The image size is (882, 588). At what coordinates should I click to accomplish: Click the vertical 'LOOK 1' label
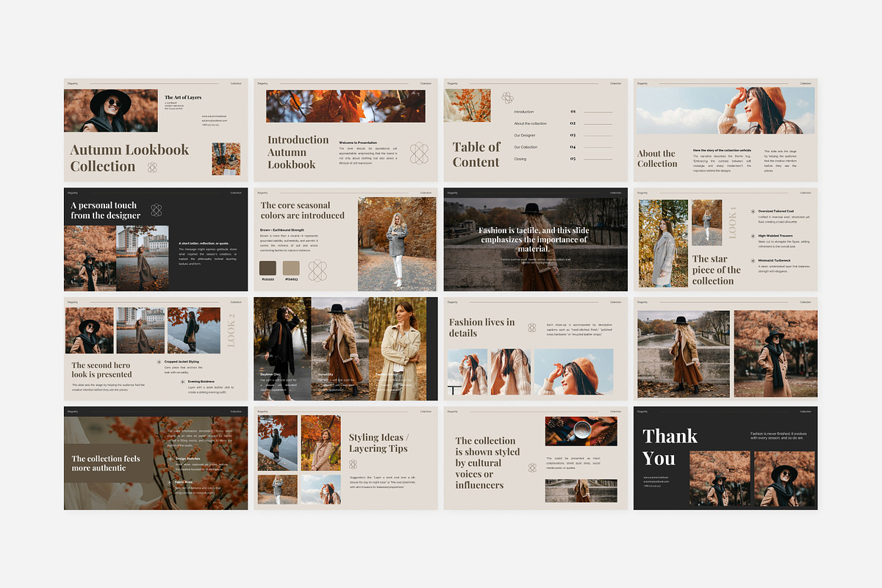pyautogui.click(x=732, y=223)
